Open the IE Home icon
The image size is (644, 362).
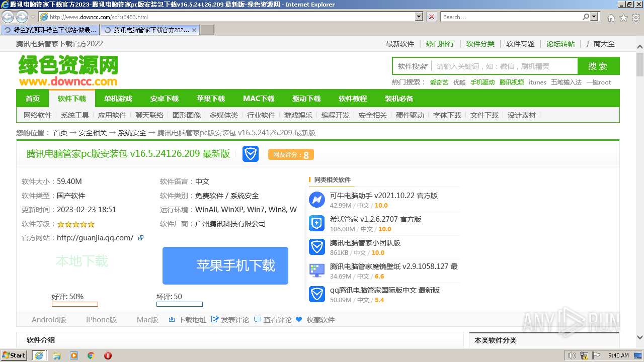pyautogui.click(x=611, y=18)
